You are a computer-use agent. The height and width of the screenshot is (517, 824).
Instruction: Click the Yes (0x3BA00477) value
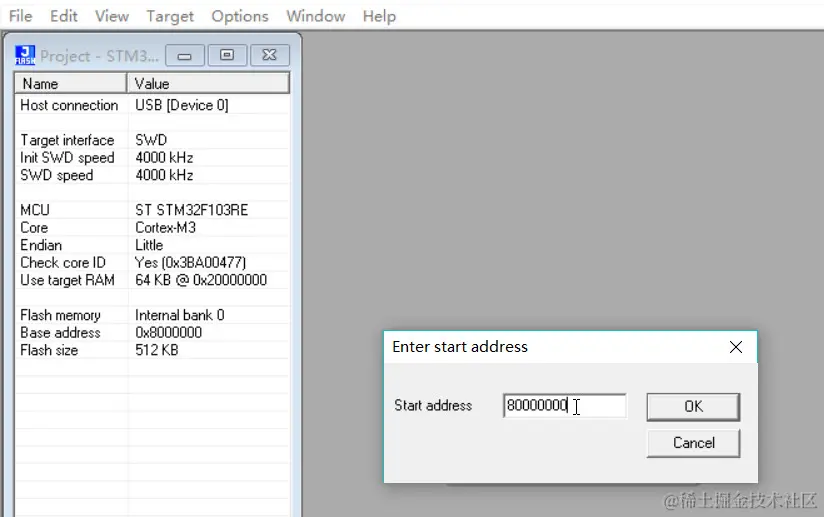(x=190, y=263)
